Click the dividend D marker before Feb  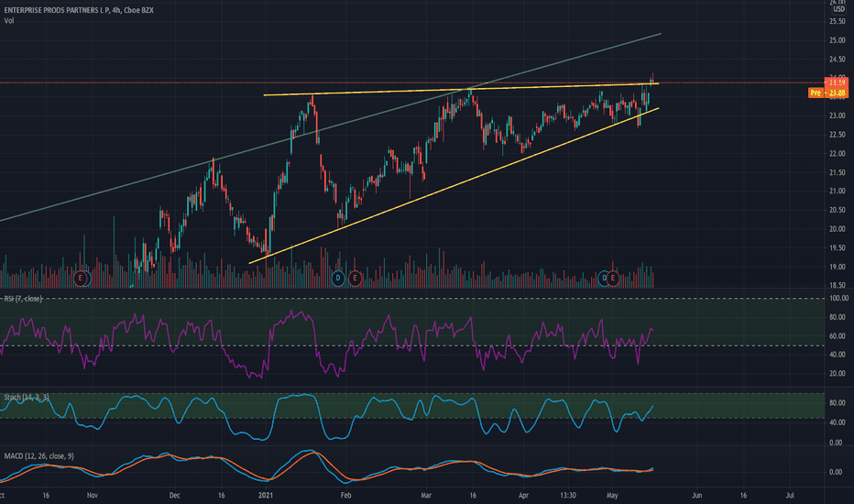(338, 279)
